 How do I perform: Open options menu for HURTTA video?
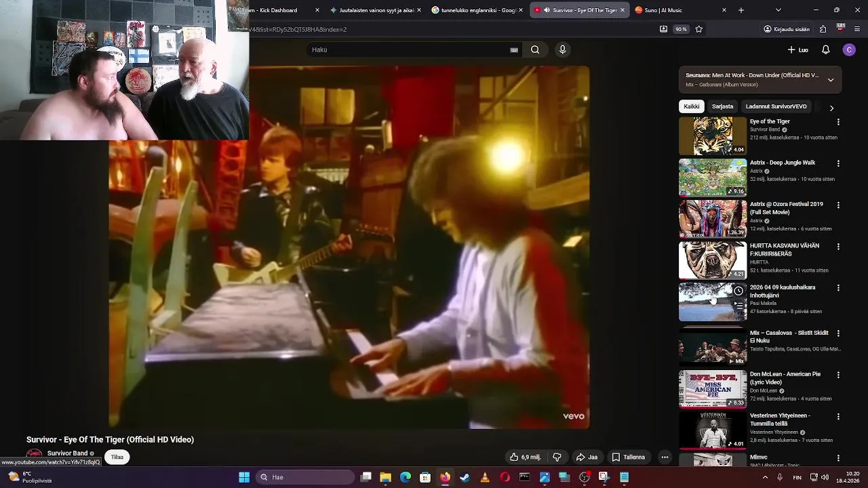click(x=838, y=247)
